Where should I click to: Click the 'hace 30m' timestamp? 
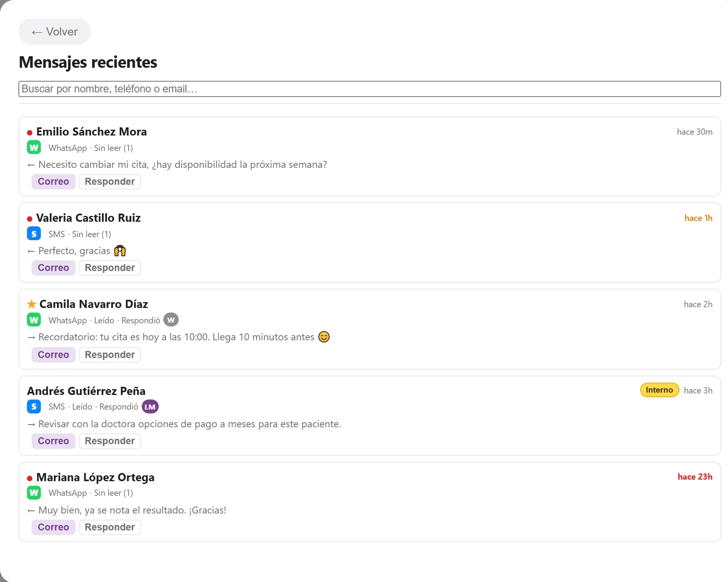pyautogui.click(x=694, y=132)
